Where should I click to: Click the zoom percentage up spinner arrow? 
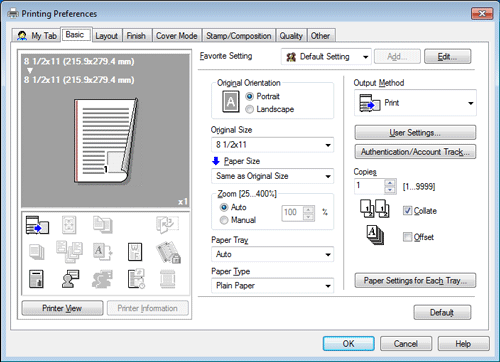tap(309, 210)
